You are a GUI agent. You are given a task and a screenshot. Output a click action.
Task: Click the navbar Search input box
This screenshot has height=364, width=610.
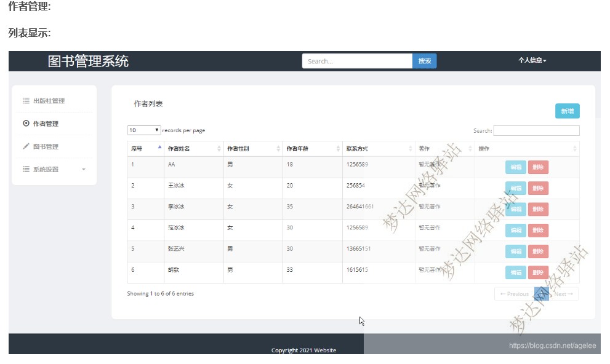tap(356, 61)
